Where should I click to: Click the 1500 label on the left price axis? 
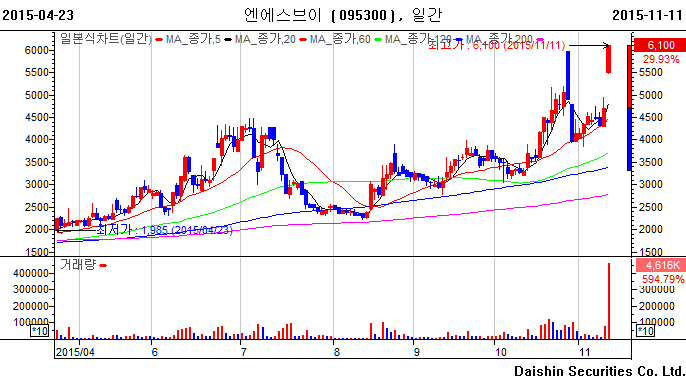tap(36, 252)
